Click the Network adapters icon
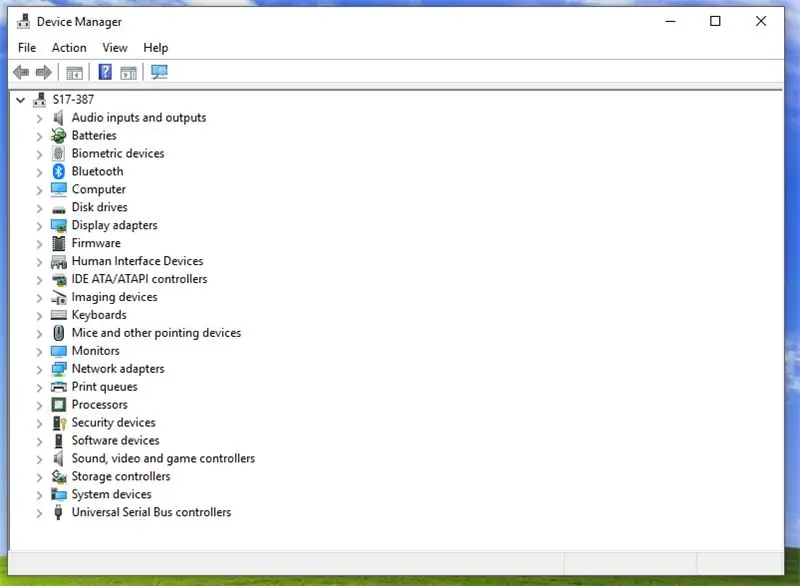The image size is (800, 586). (59, 369)
